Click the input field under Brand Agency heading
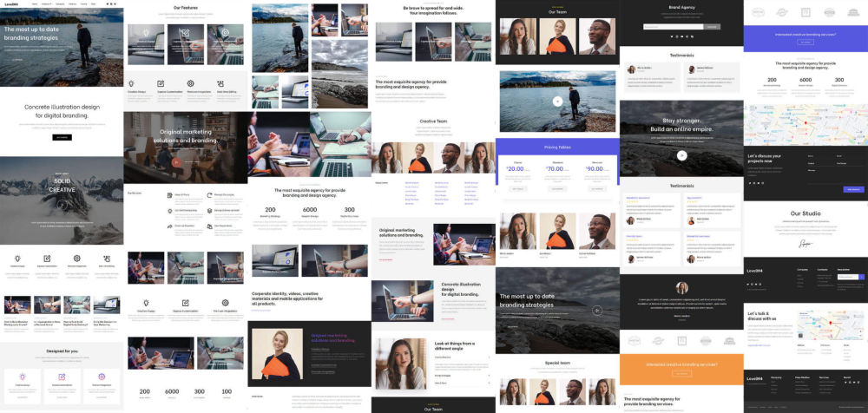Viewport: 868px width, 413px height. click(673, 27)
